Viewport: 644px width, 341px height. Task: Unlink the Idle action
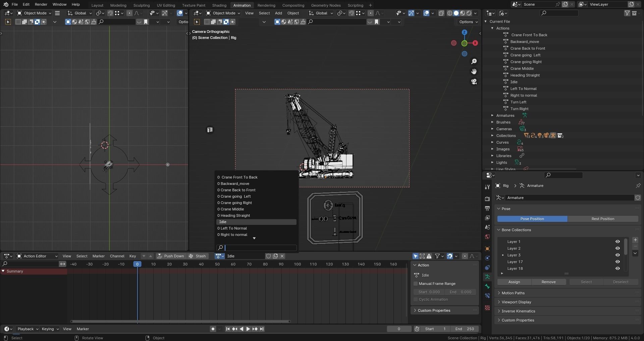point(282,256)
